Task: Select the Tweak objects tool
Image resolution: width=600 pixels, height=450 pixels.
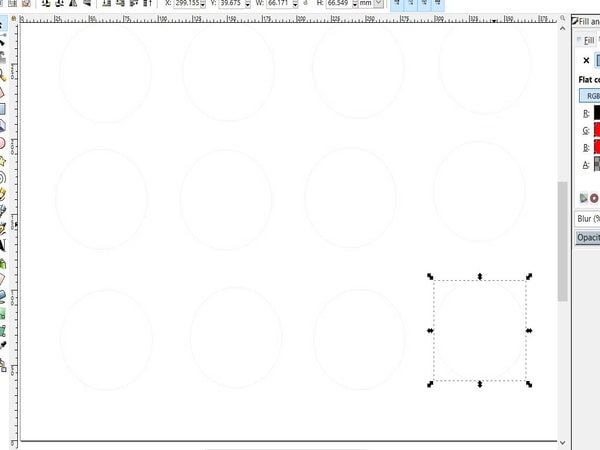Action: tap(2, 57)
